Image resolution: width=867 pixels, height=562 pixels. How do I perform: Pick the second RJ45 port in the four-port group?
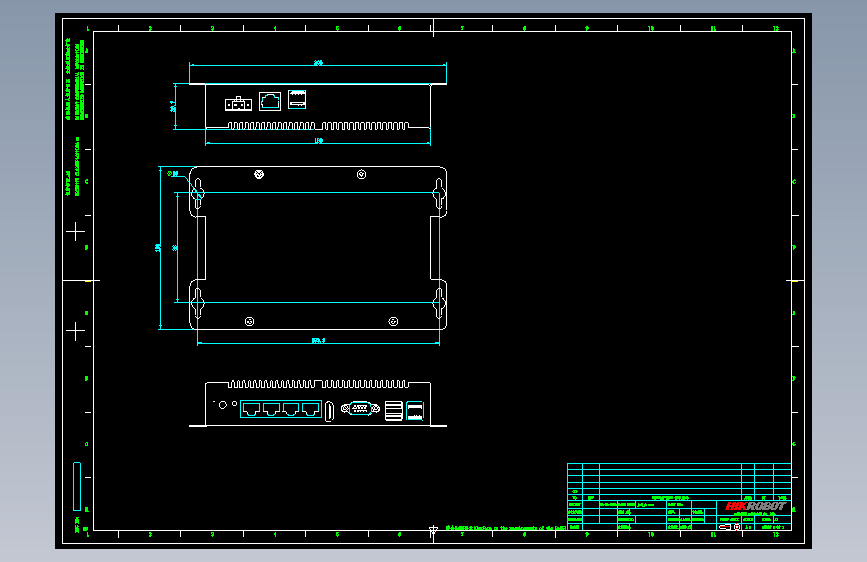(x=271, y=409)
